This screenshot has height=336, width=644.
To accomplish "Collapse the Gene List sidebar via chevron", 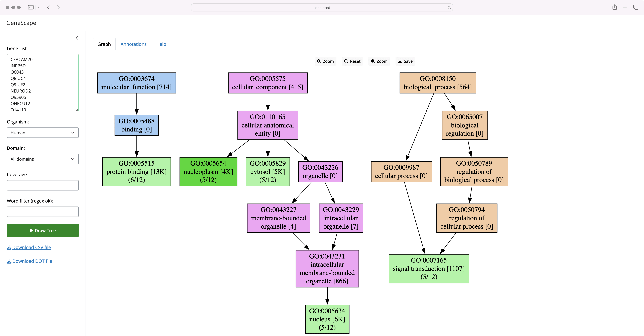I will (x=77, y=38).
